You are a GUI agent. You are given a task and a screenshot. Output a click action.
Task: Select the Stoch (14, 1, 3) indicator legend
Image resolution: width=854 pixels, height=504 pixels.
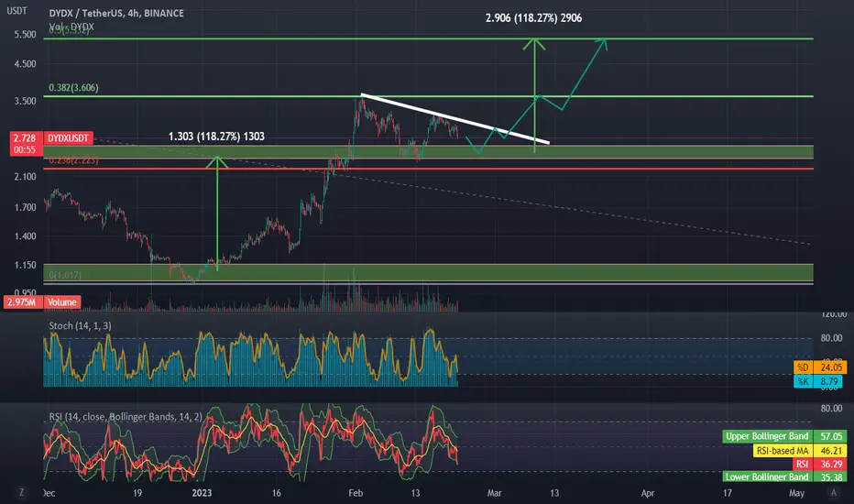(80, 326)
